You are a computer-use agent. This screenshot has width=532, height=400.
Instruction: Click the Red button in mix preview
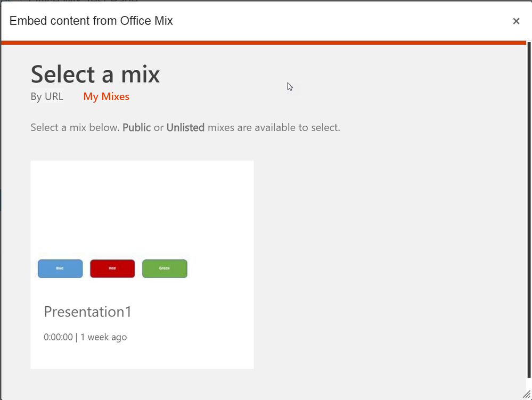click(x=112, y=268)
